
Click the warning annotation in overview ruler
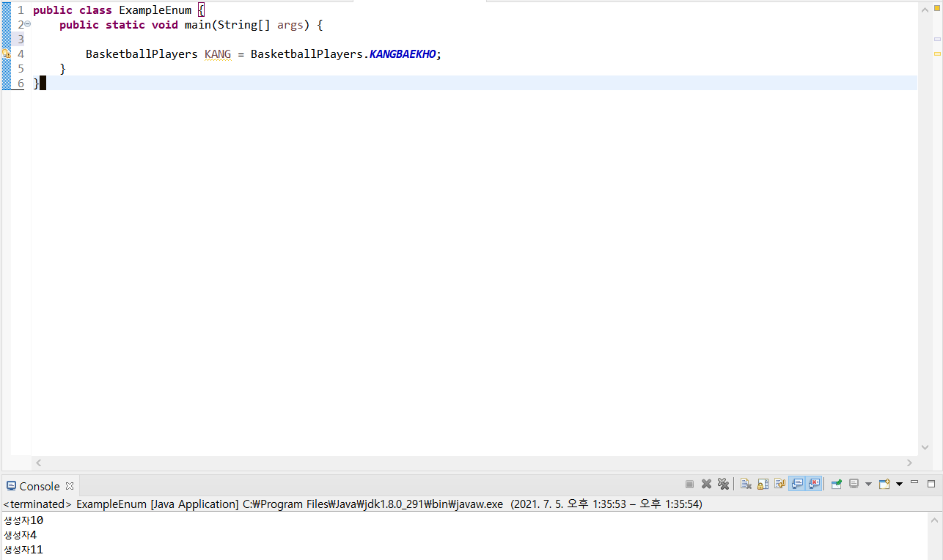coord(937,54)
